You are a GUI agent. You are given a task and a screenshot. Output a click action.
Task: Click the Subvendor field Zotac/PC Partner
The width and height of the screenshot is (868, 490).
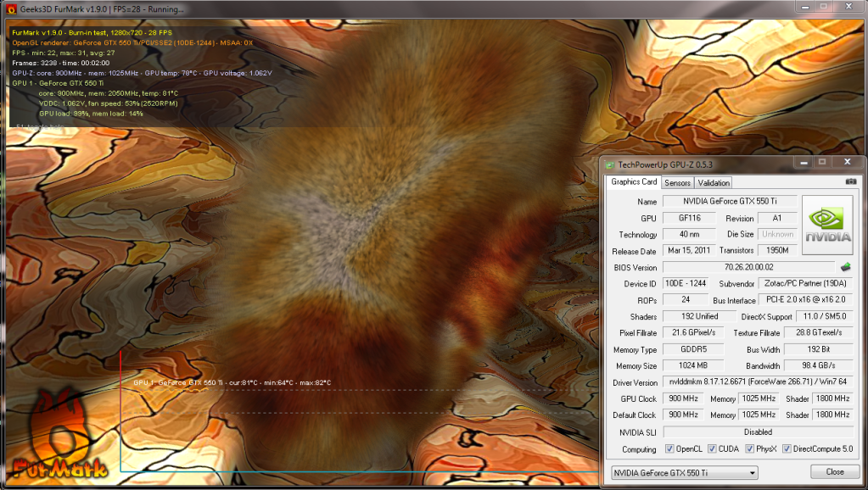[805, 283]
